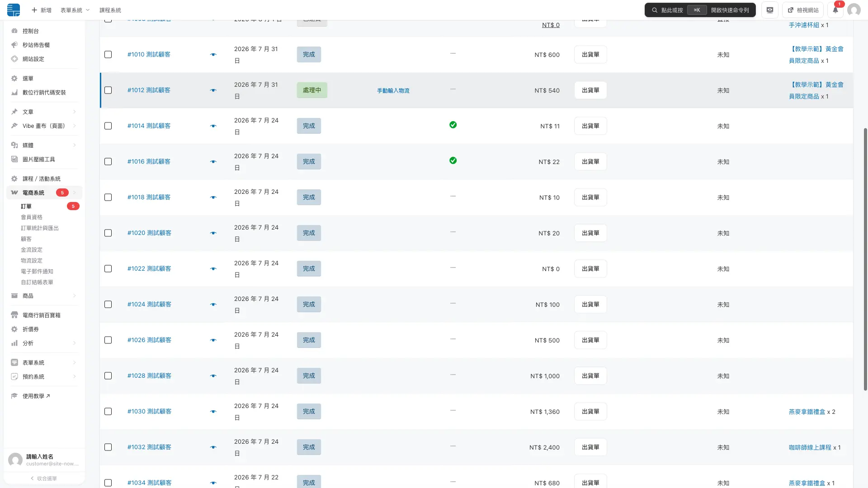Collapse sidebar with 收合選單
This screenshot has height=488, width=868.
pyautogui.click(x=44, y=478)
